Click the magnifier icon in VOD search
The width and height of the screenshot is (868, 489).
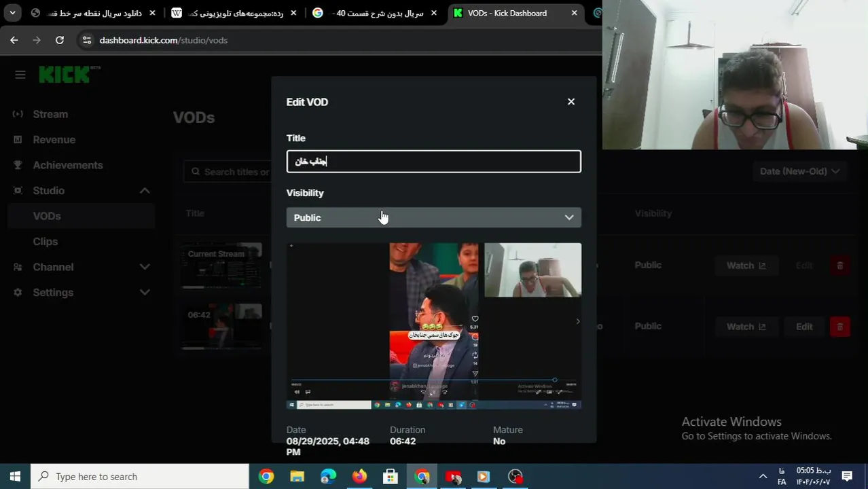click(x=196, y=172)
